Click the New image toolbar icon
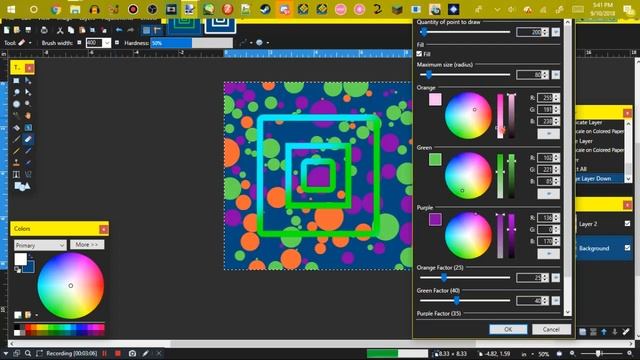Image resolution: width=640 pixels, height=360 pixels. click(7, 30)
